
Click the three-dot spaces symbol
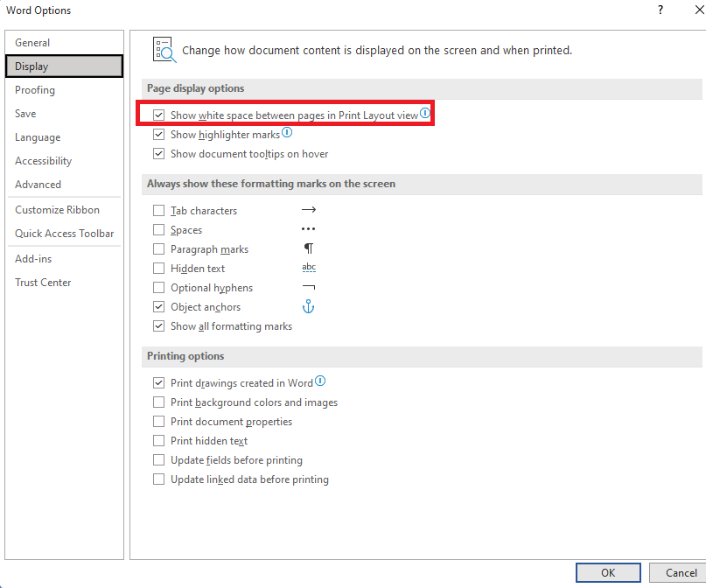coord(309,229)
